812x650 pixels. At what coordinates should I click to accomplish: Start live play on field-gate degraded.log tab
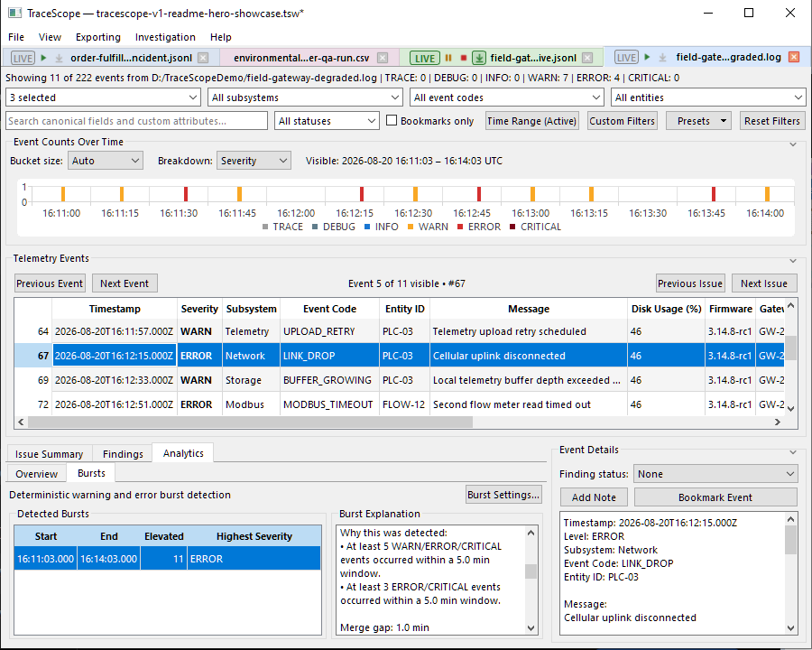(x=647, y=57)
